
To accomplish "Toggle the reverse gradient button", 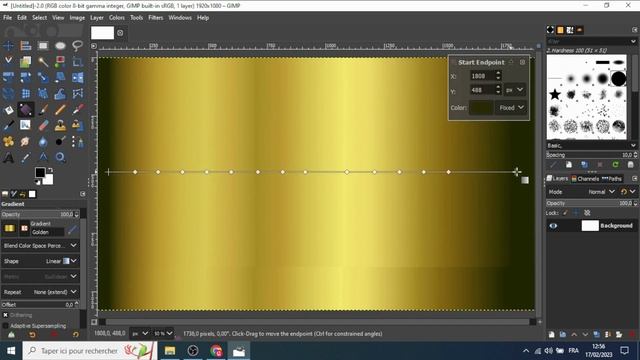I will (24, 228).
